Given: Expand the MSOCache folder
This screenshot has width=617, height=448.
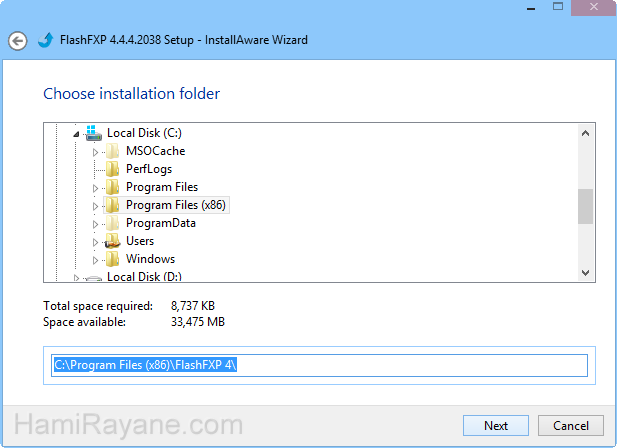Looking at the screenshot, I should click(95, 152).
